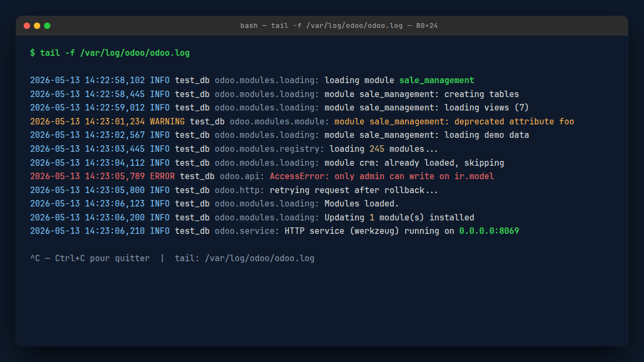Click the red 'ERROR' log level

click(162, 176)
